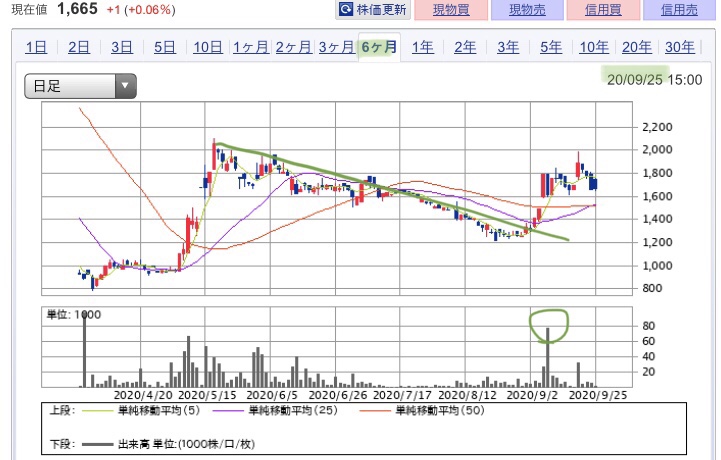This screenshot has height=460, width=721.
Task: Click the 20/09/25 15:00 timestamp
Action: (654, 80)
